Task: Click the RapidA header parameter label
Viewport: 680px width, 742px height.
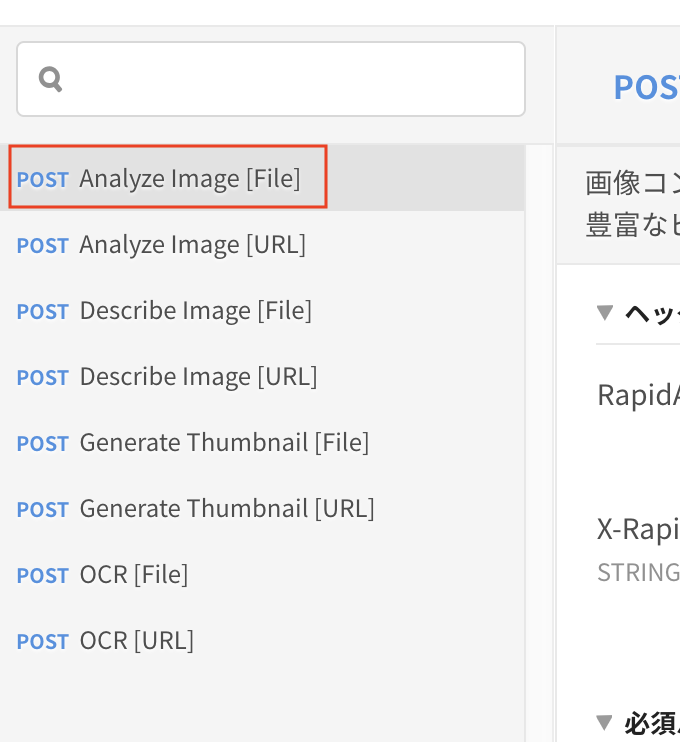Action: click(x=638, y=394)
